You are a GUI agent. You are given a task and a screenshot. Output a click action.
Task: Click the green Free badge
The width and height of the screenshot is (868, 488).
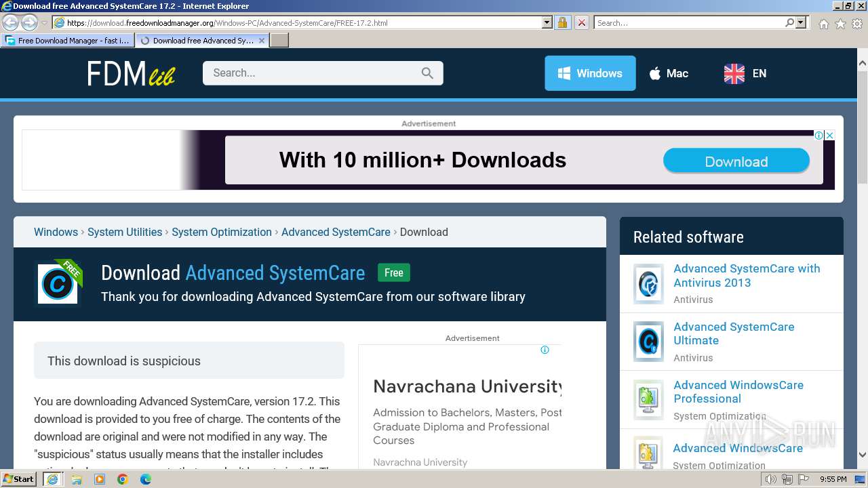(393, 272)
